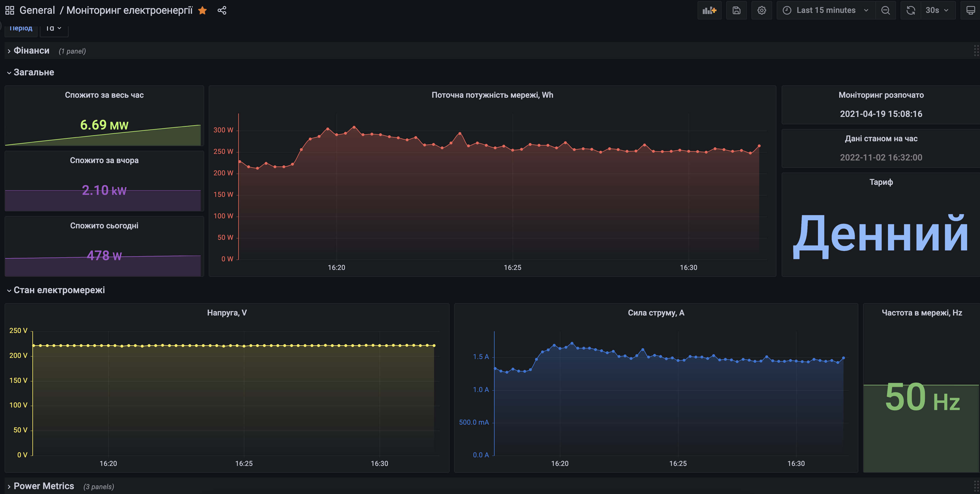
Task: Open the share dashboard icon
Action: pyautogui.click(x=222, y=10)
